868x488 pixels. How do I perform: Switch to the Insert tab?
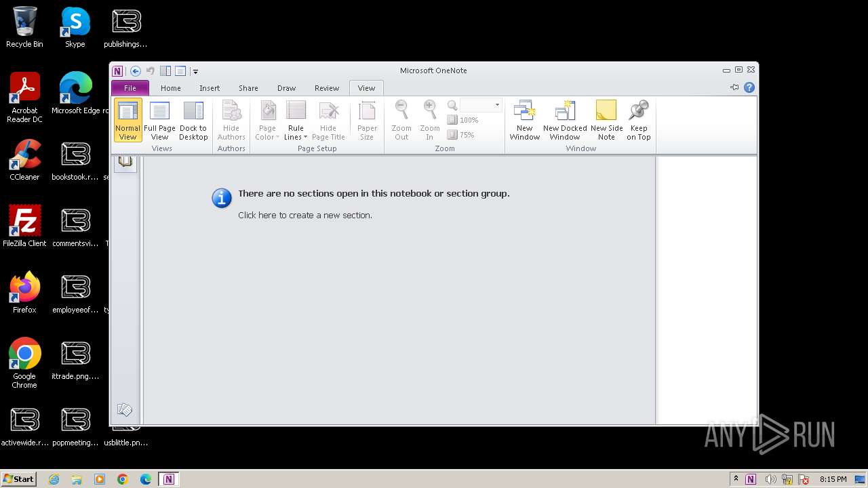[210, 88]
